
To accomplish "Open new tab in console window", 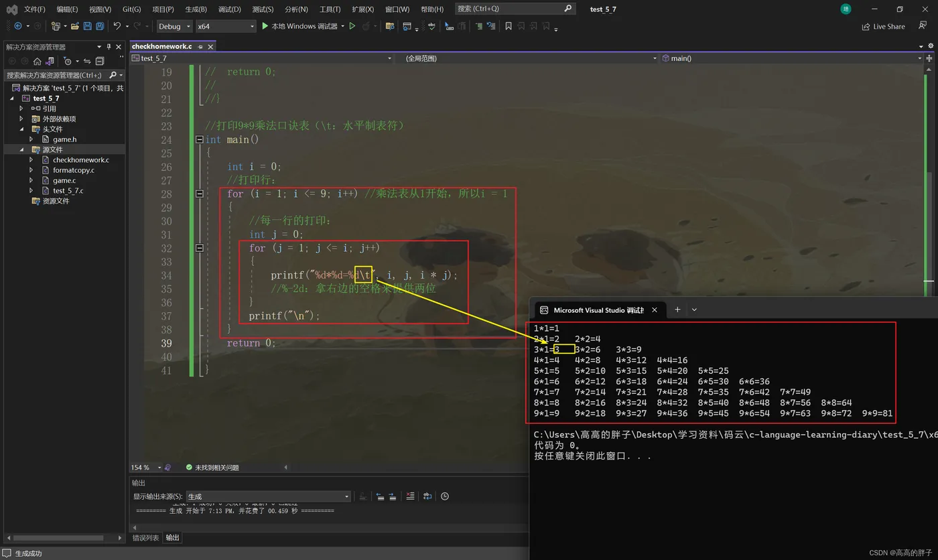I will 677,309.
